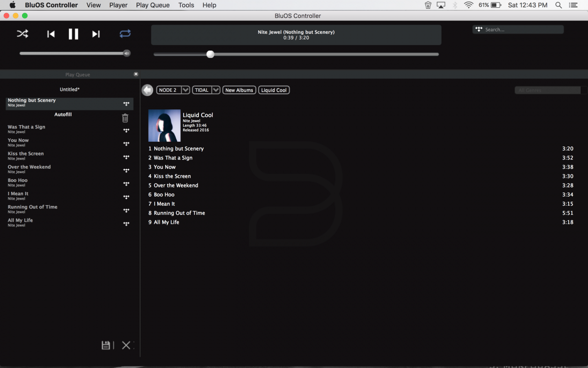
Task: Play album track 8 Running Out of Time
Action: coord(361,213)
